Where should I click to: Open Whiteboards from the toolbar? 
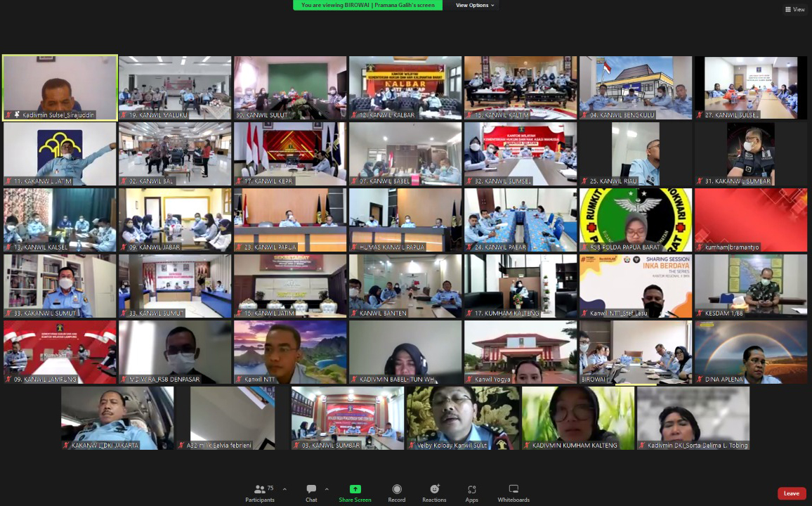coord(513,492)
